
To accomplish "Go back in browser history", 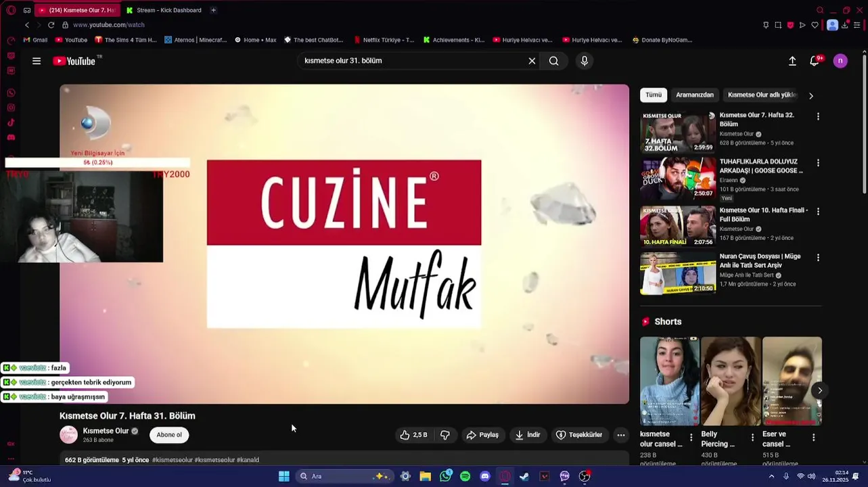I will click(27, 25).
